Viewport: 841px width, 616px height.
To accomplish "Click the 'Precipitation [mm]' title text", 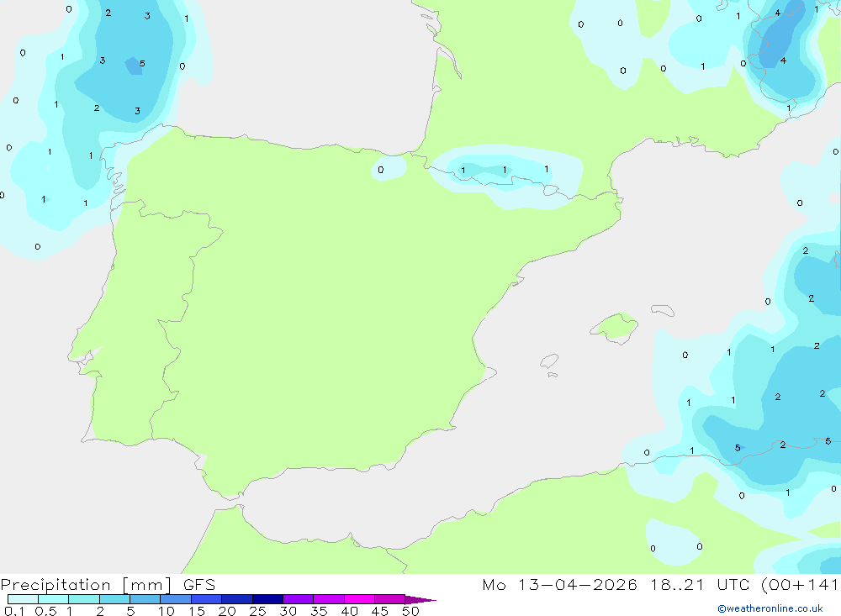I will pyautogui.click(x=86, y=585).
